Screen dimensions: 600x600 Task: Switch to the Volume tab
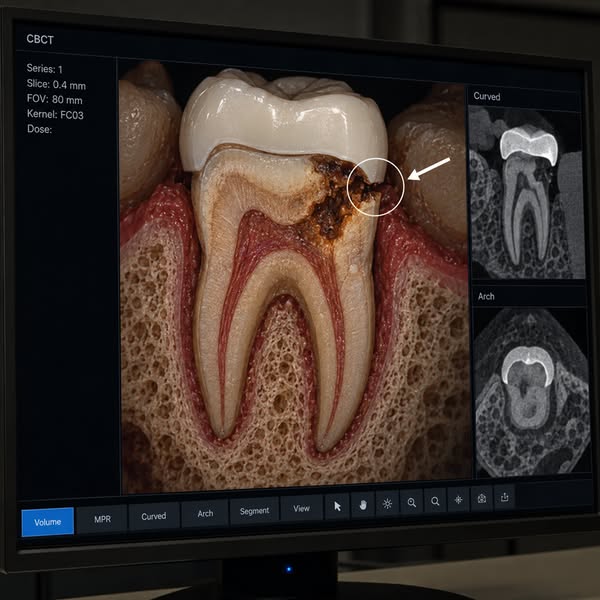pos(47,522)
